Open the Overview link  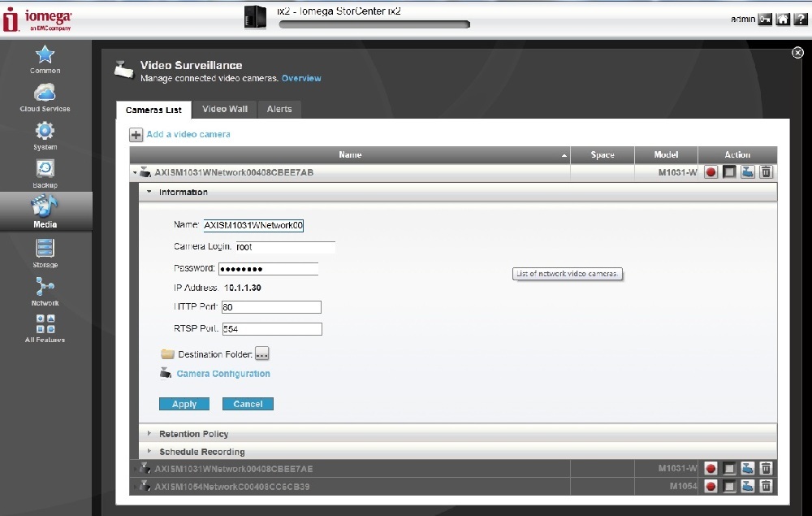(x=301, y=78)
